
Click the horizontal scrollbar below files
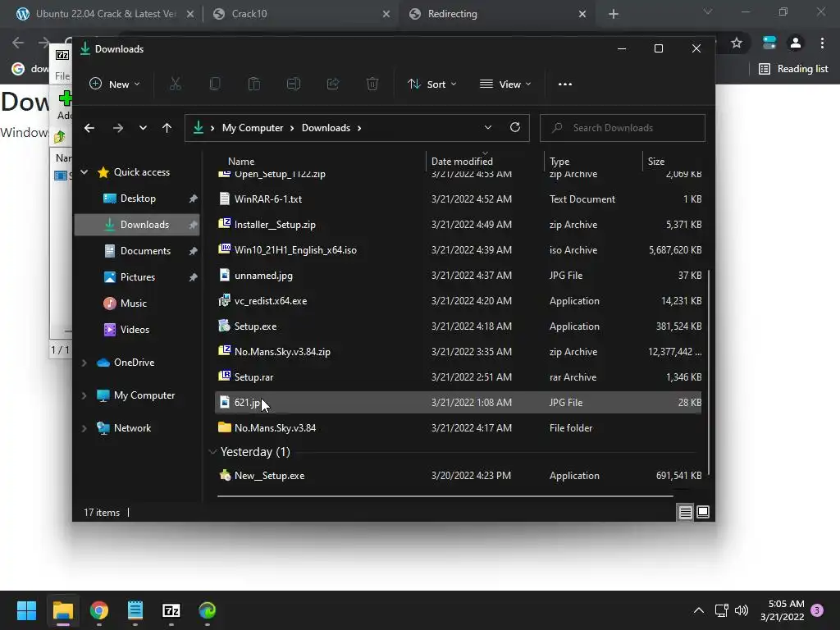pos(445,496)
